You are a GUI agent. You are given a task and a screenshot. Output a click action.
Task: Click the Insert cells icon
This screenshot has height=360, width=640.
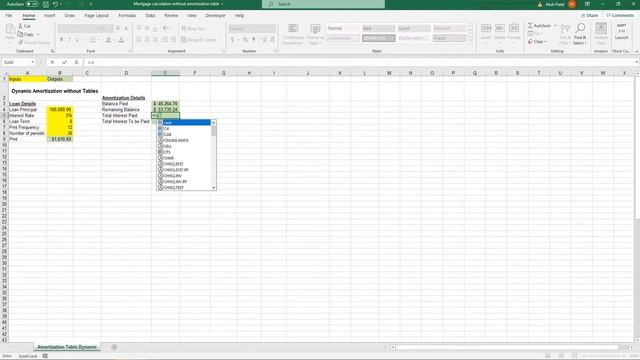486,29
